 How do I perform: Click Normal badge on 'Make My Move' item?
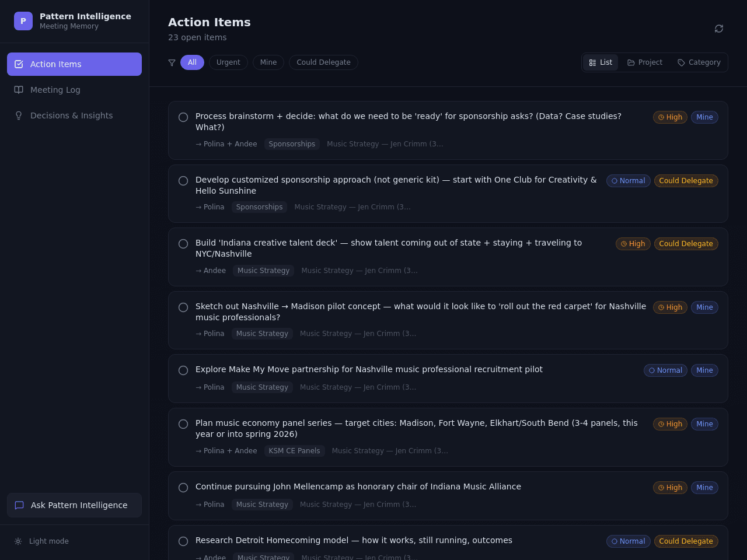(x=665, y=370)
